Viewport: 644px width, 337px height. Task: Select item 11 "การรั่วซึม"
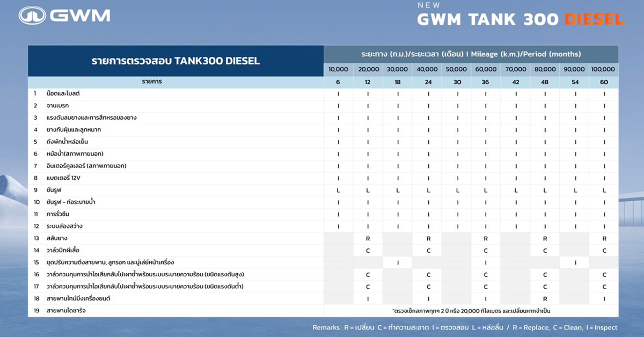(58, 214)
